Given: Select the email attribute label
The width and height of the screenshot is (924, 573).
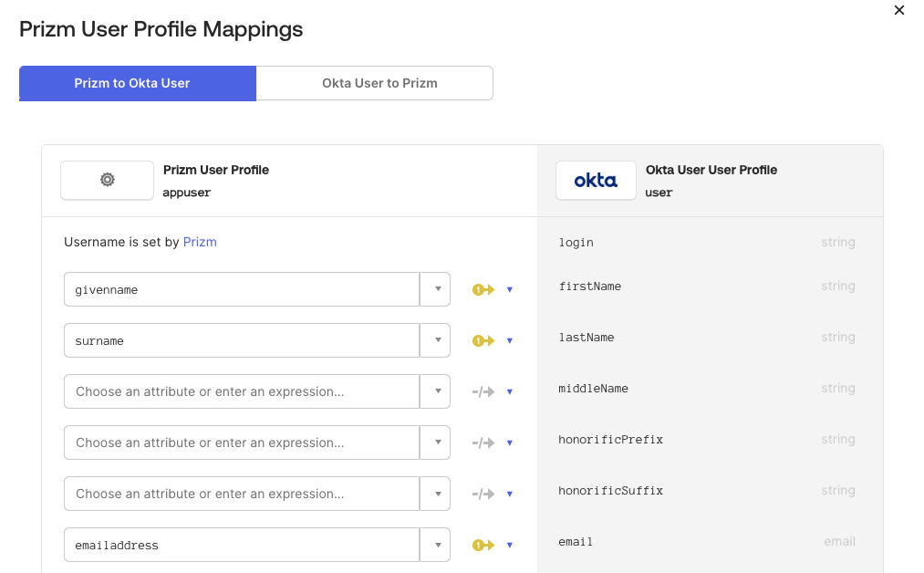Looking at the screenshot, I should (576, 542).
